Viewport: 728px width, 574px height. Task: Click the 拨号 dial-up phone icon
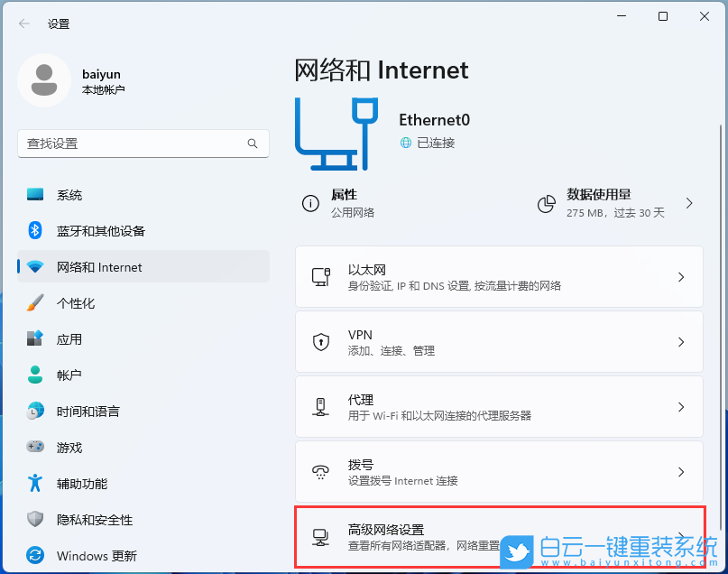pos(321,471)
